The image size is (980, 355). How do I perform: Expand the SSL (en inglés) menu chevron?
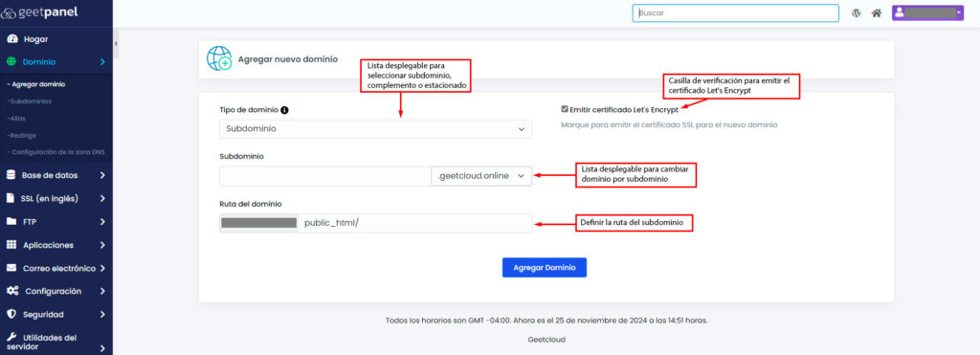pos(102,199)
